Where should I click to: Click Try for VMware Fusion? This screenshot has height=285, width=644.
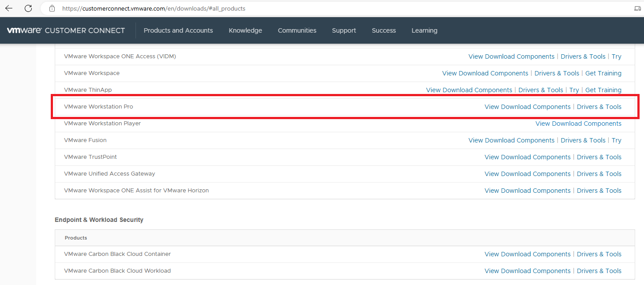[x=617, y=140]
